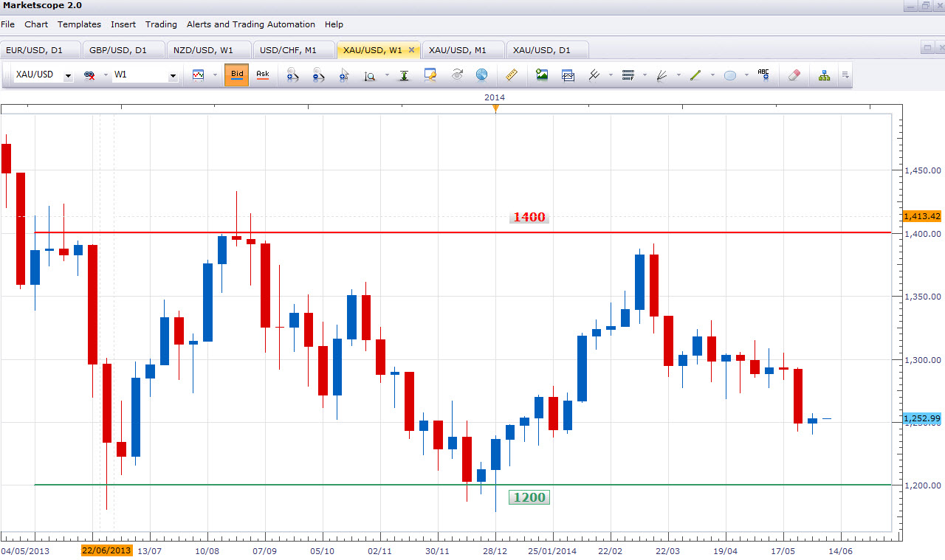Open Alerts and Trading Automation menu
This screenshot has height=560, width=945.
251,24
